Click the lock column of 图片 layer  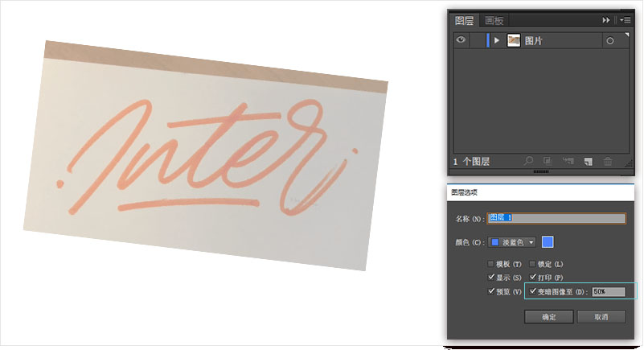point(477,40)
